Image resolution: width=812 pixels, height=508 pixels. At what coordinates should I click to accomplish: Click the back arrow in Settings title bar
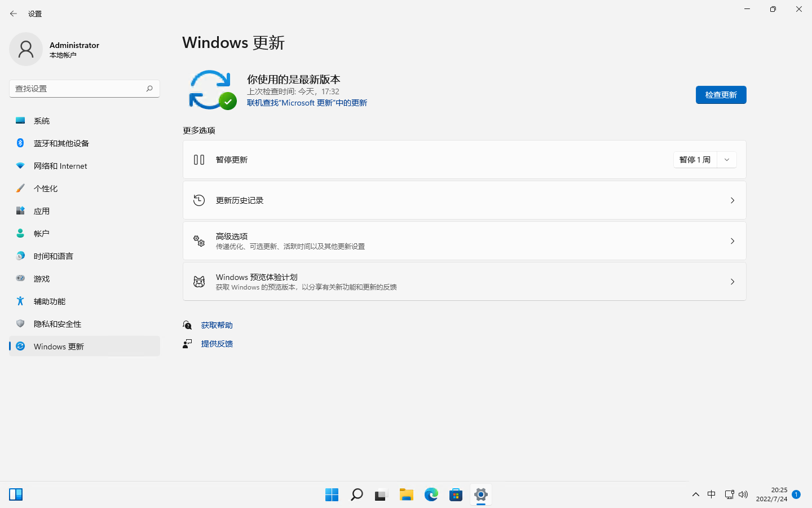[x=14, y=14]
